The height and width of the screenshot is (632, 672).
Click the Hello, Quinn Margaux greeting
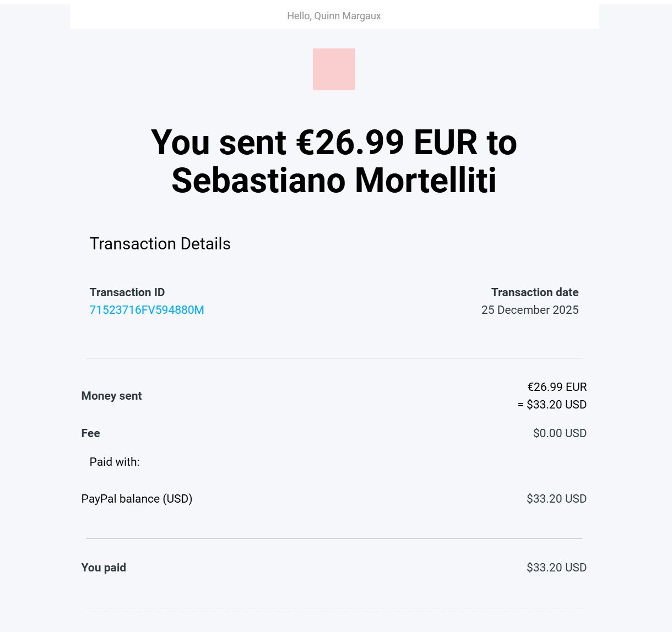click(334, 16)
